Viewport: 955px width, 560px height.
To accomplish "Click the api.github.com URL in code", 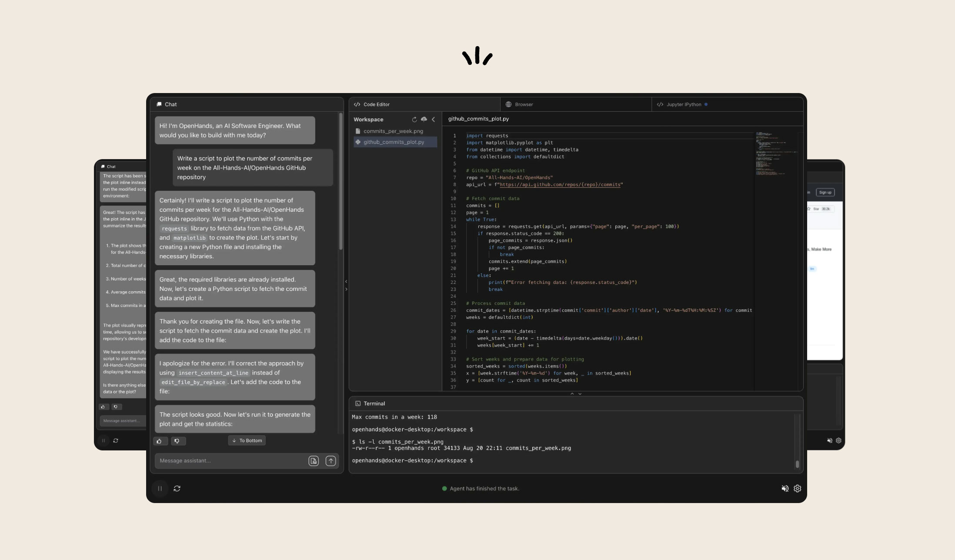I will [560, 185].
